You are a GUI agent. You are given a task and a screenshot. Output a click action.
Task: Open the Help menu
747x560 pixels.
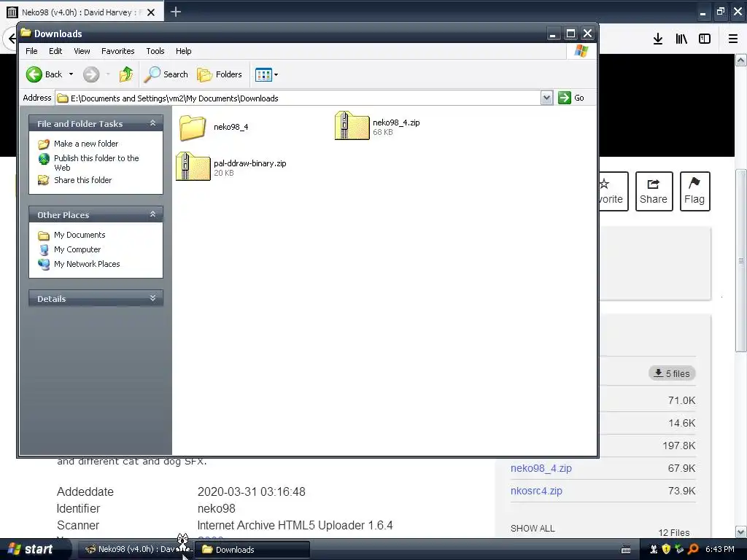tap(183, 51)
